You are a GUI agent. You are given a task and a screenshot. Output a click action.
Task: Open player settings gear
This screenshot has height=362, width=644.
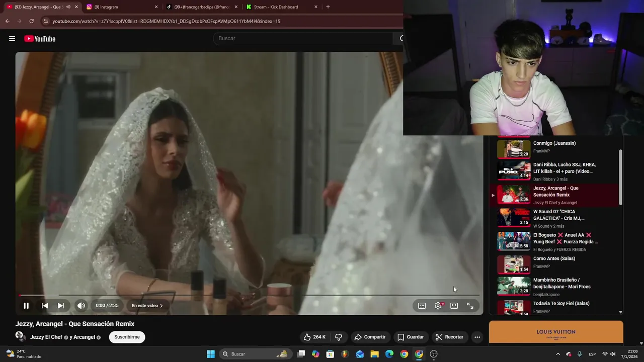click(x=438, y=306)
